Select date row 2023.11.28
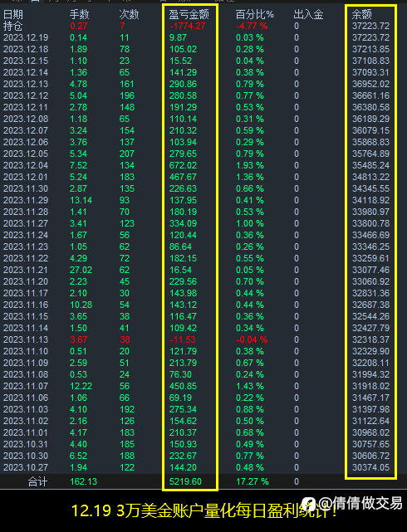 click(26, 212)
